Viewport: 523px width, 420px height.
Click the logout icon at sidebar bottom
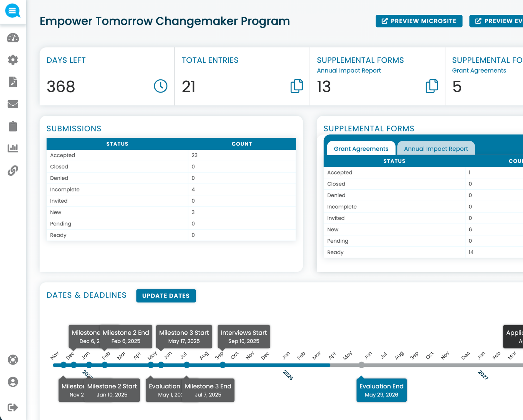click(13, 407)
